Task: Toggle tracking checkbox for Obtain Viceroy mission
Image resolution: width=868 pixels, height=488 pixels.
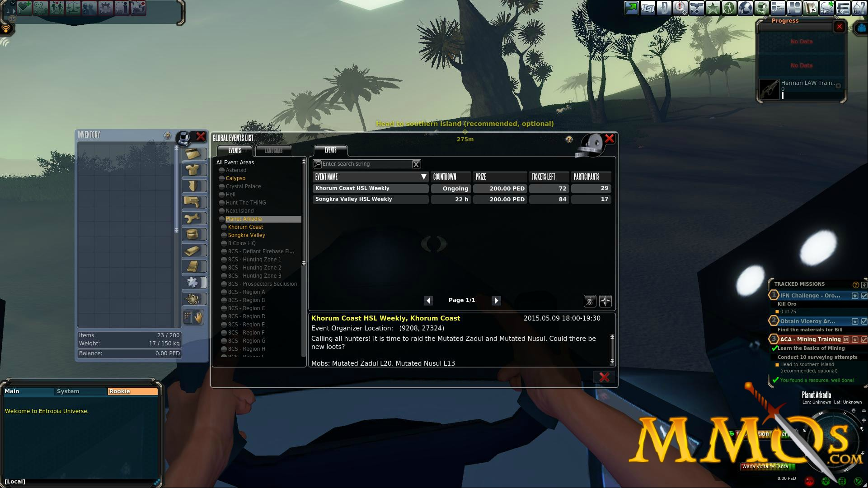Action: (864, 321)
